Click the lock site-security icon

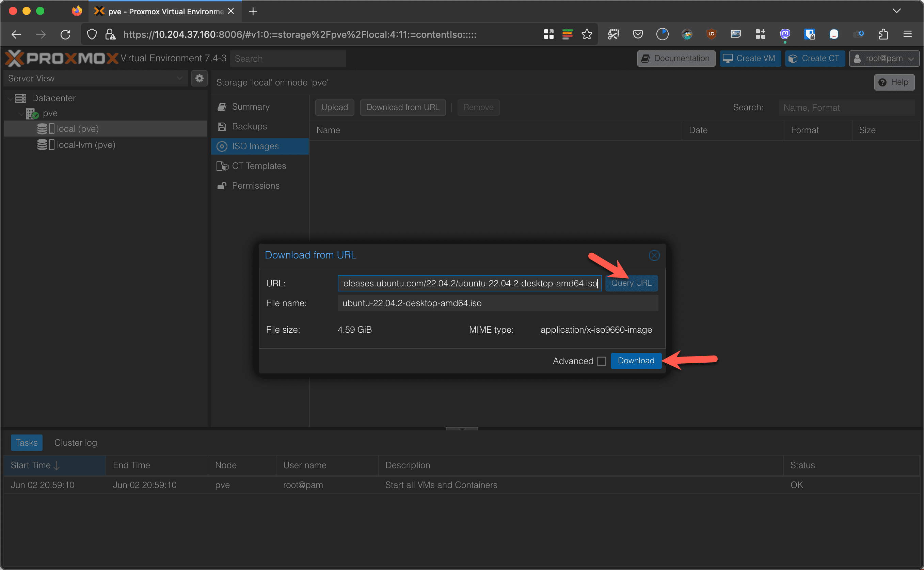110,35
